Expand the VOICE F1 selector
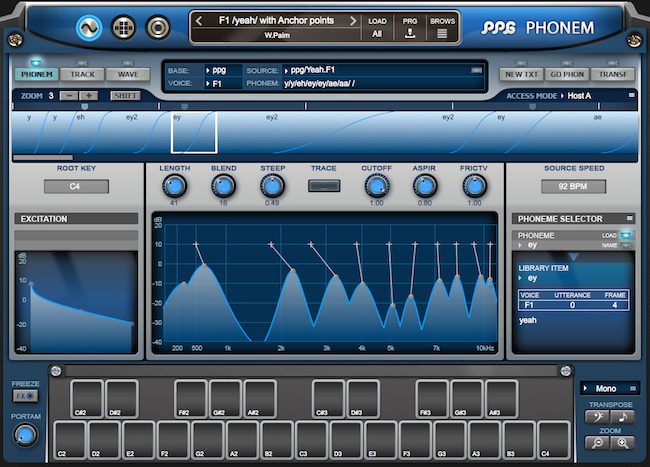 tap(207, 84)
